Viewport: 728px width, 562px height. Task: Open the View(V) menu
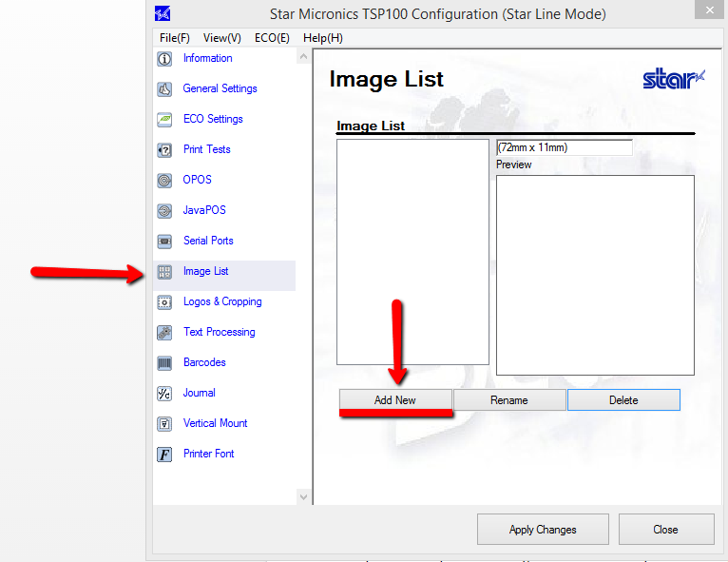click(222, 38)
